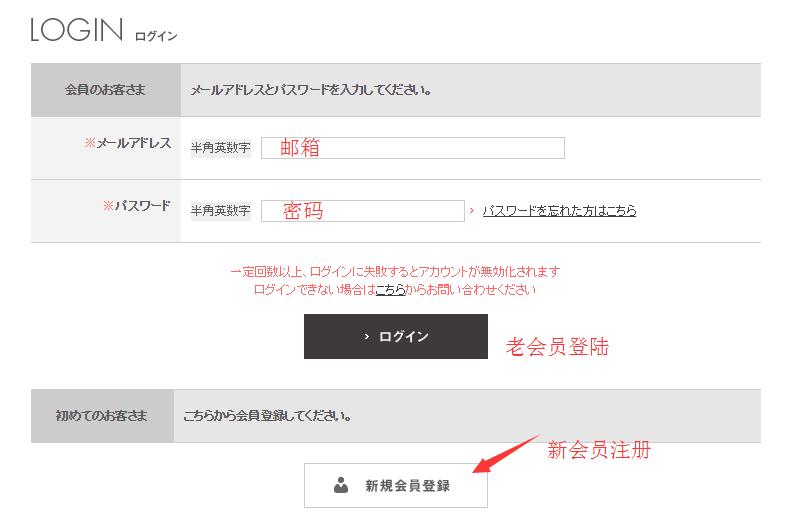Click the red 老会员登陆 annotation text
The width and height of the screenshot is (786, 523).
557,347
